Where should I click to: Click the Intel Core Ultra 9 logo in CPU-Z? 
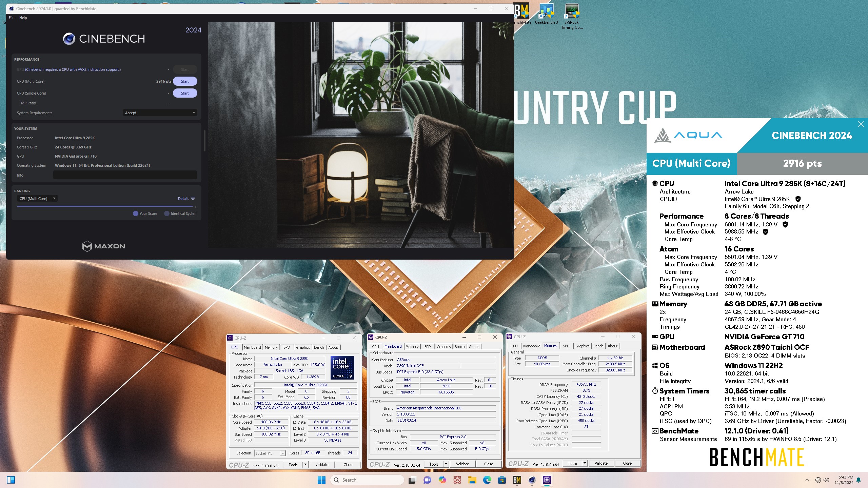tap(342, 367)
